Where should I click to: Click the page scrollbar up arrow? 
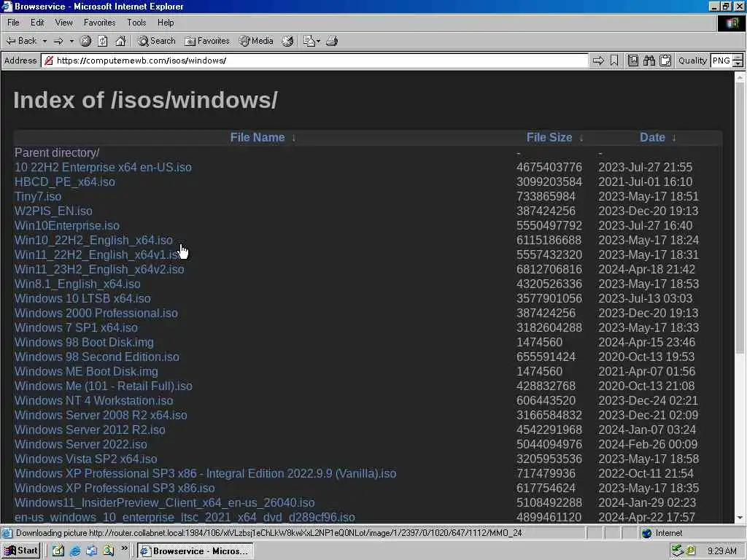[x=740, y=77]
